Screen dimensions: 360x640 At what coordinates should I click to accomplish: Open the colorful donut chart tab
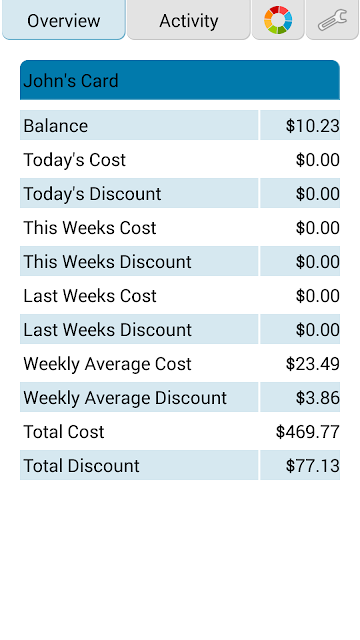pos(278,20)
